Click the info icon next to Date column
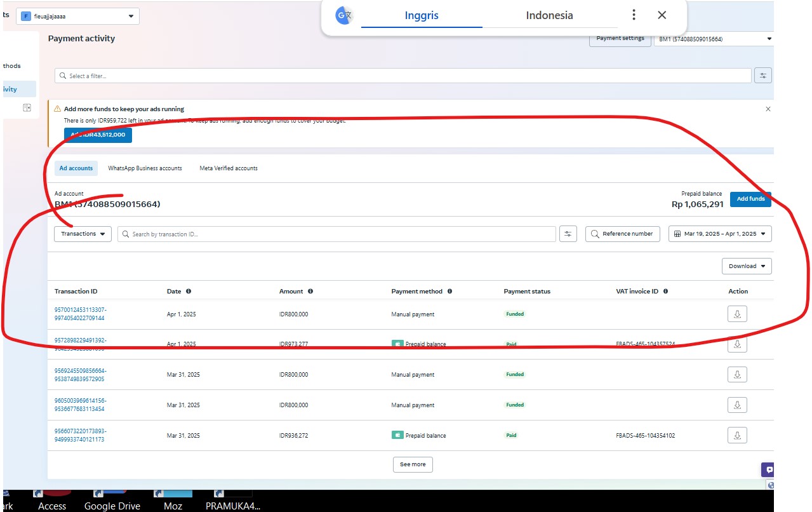This screenshot has height=512, width=812. point(189,292)
